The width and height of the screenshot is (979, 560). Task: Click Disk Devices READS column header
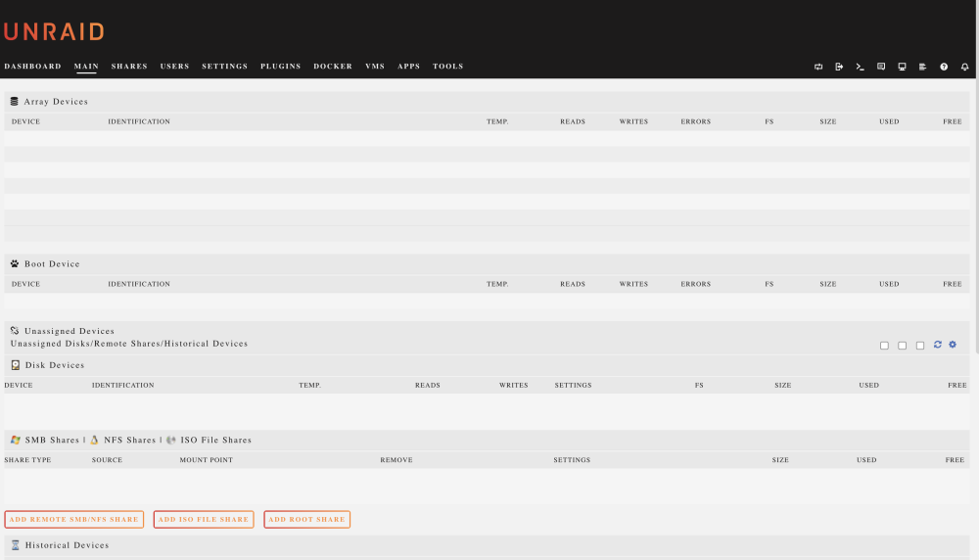[428, 385]
